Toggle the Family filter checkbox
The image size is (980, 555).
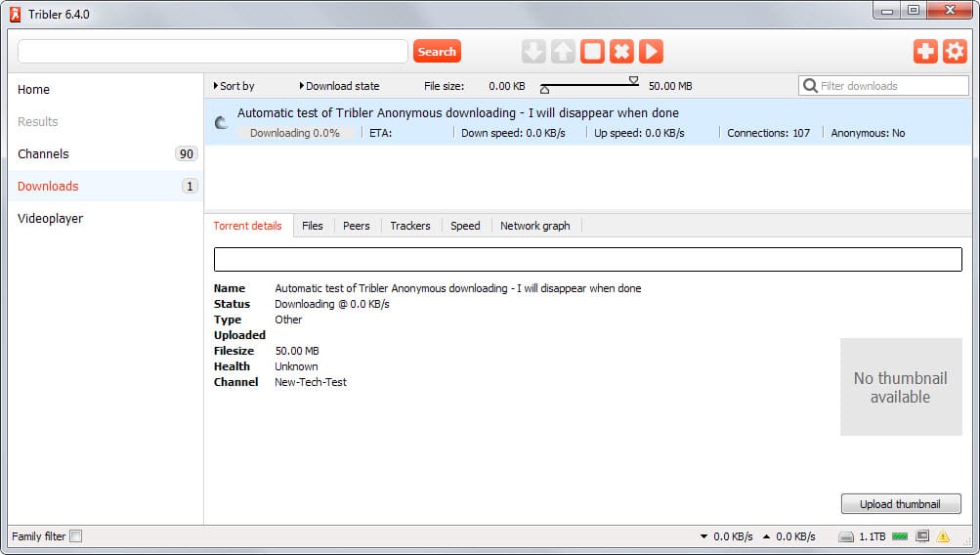tap(75, 536)
